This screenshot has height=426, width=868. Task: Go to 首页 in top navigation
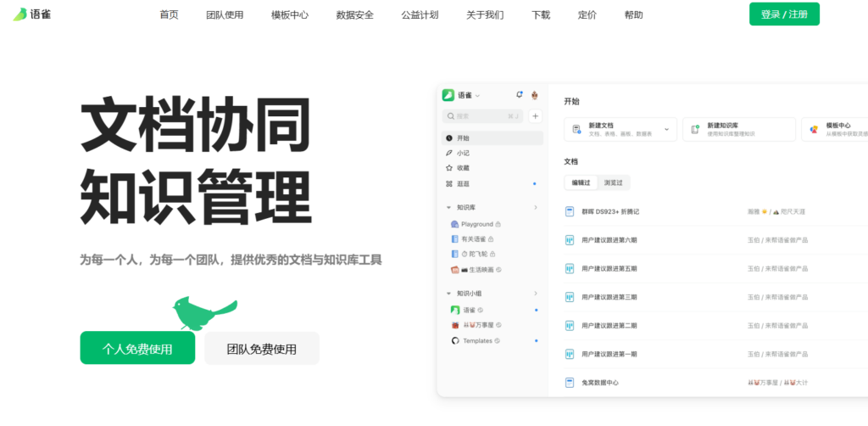(169, 15)
